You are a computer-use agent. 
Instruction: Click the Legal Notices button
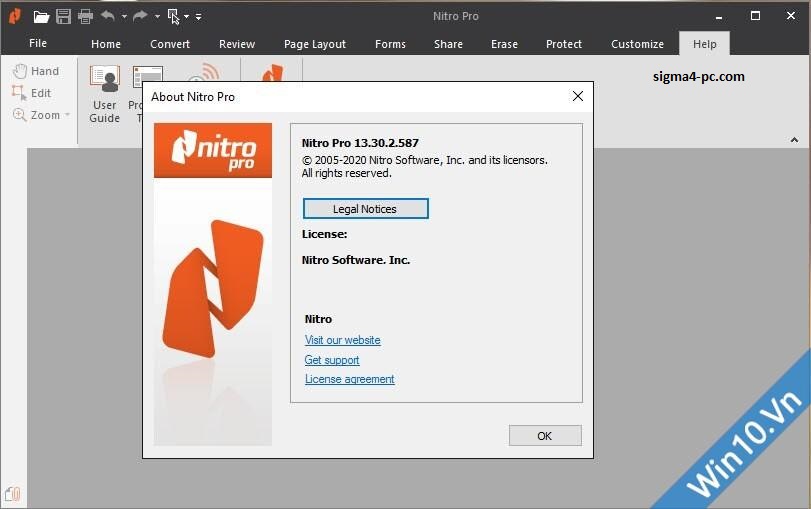[x=365, y=209]
